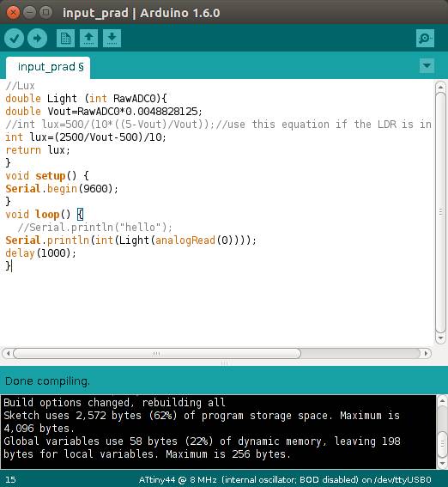Viewport: 448px width, 487px height.
Task: Select the input_prad sketch tab
Action: click(x=48, y=67)
